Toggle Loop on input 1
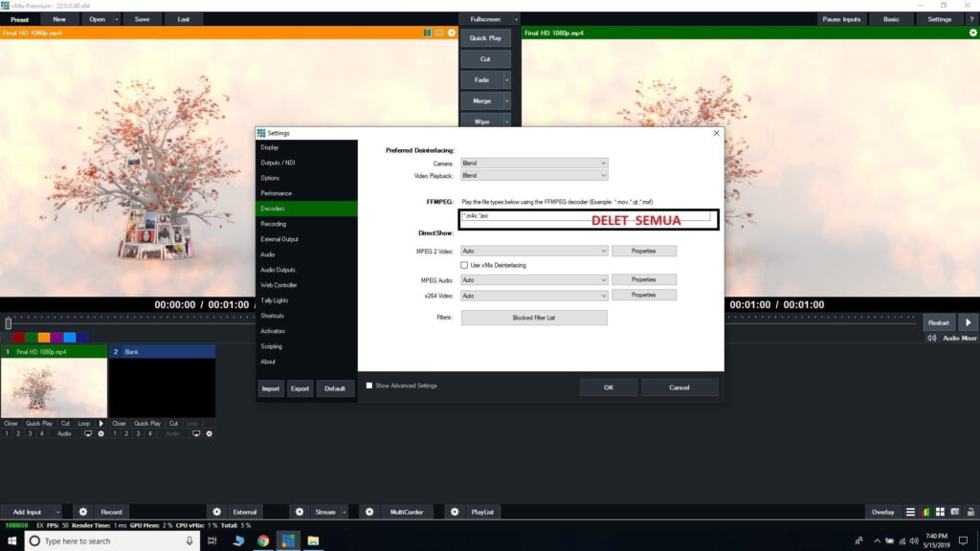The image size is (980, 551). pyautogui.click(x=84, y=423)
